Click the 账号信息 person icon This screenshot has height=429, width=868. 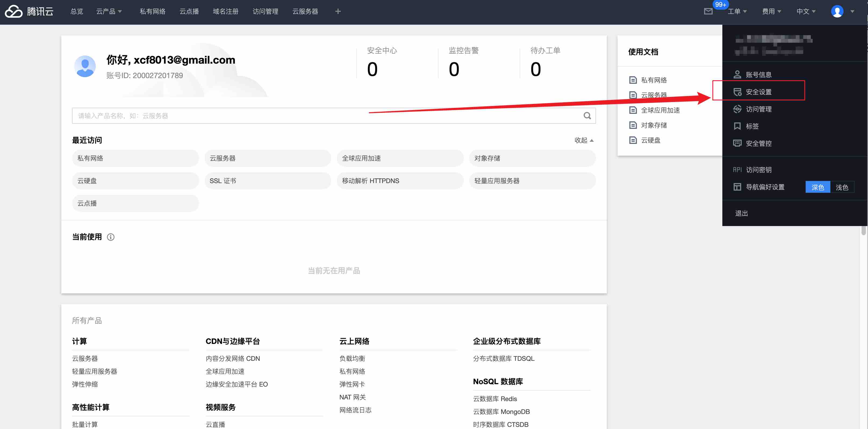pyautogui.click(x=737, y=74)
